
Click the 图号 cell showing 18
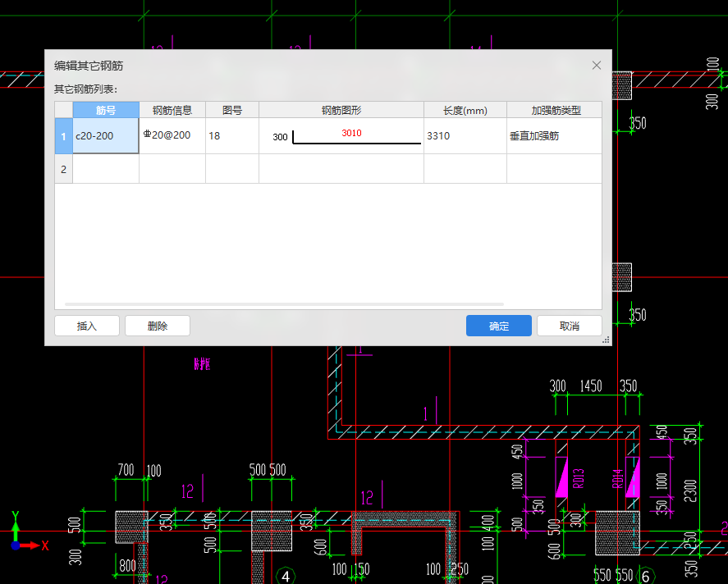pyautogui.click(x=232, y=136)
